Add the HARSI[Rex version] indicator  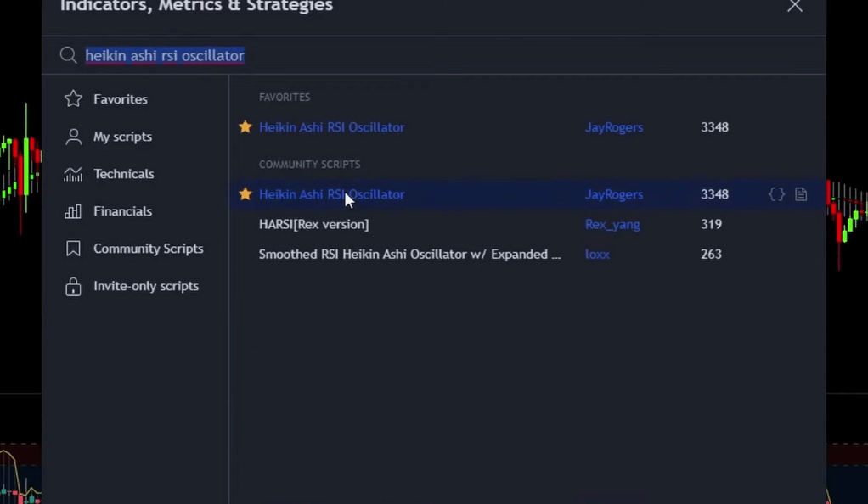[313, 224]
